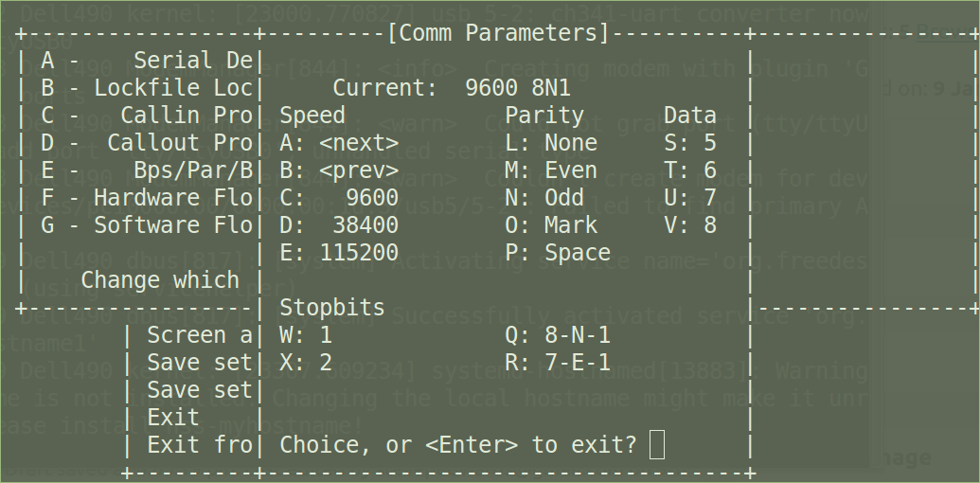Set stopbits to 1
This screenshot has height=483, width=980.
click(306, 335)
